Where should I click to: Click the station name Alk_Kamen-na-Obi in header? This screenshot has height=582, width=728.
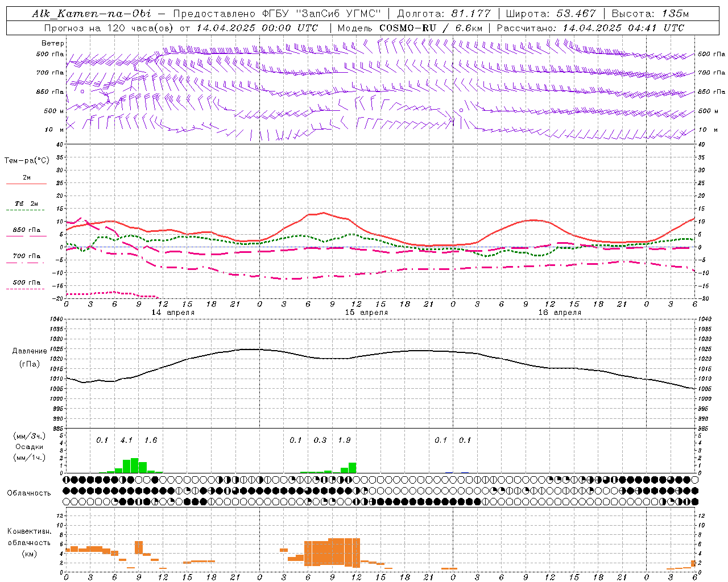[x=92, y=14]
